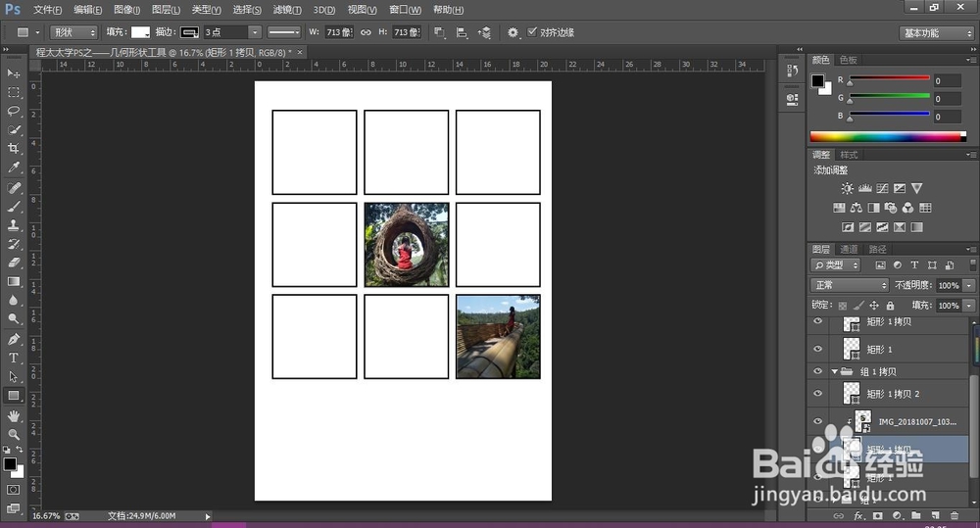Open the 描边 stroke color swatch

189,32
